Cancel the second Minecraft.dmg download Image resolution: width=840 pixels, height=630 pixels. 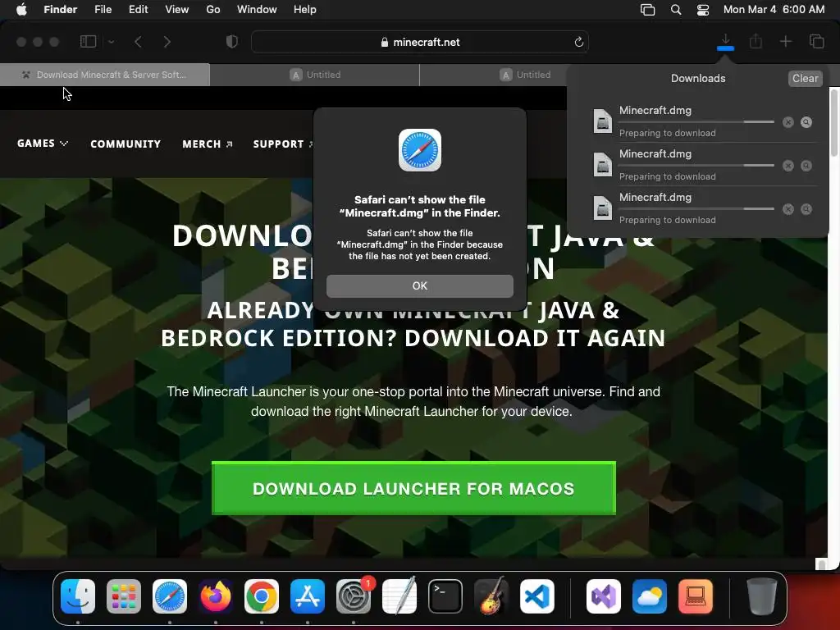(787, 166)
